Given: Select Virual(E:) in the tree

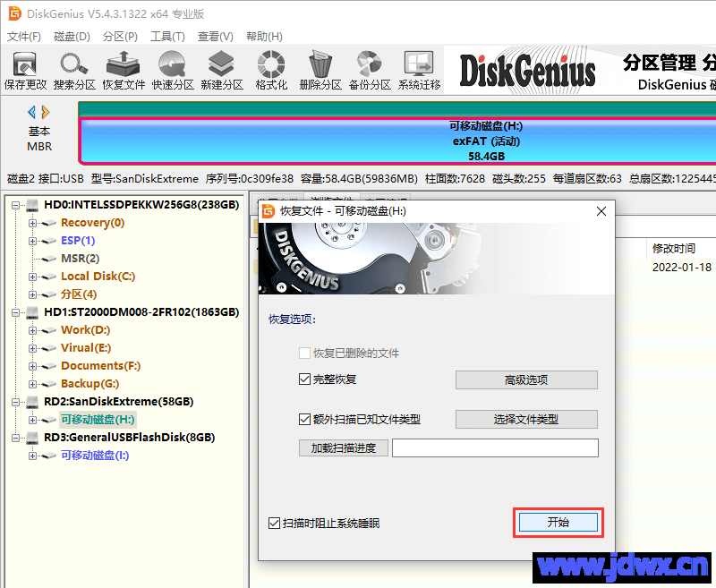Looking at the screenshot, I should [x=86, y=348].
